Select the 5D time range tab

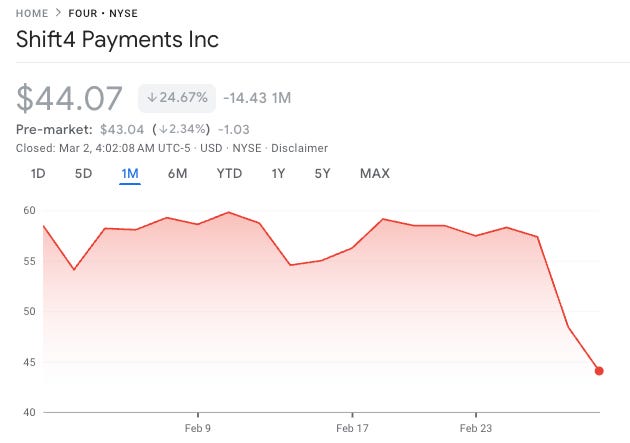[83, 174]
